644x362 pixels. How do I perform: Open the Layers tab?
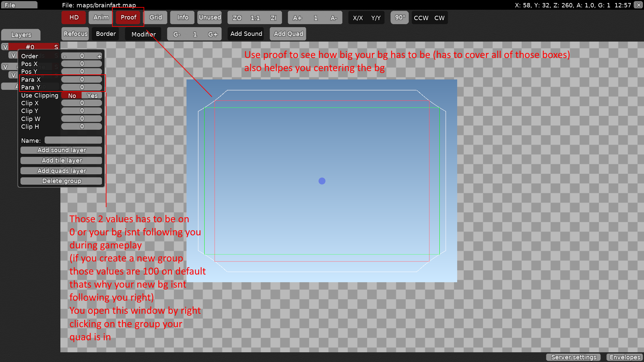[x=21, y=35]
